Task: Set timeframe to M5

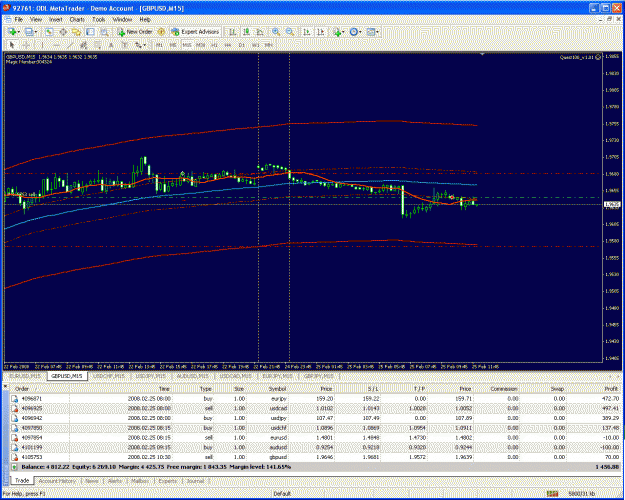Action: coord(173,45)
